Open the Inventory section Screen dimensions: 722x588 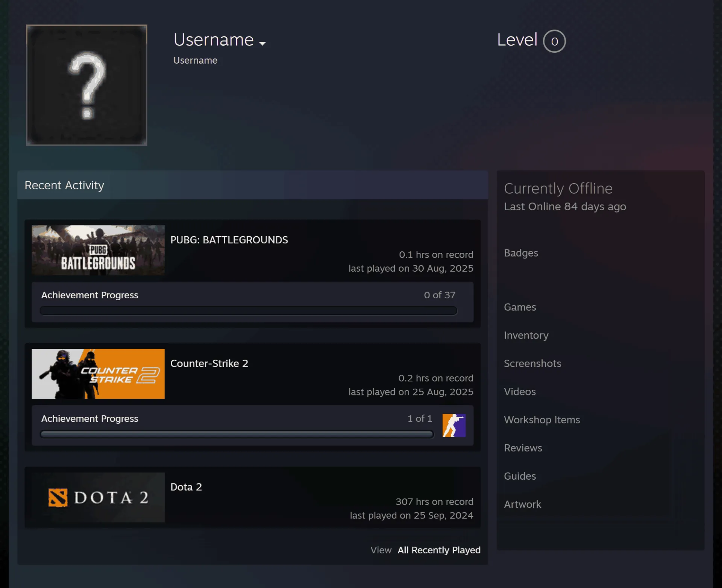(526, 335)
